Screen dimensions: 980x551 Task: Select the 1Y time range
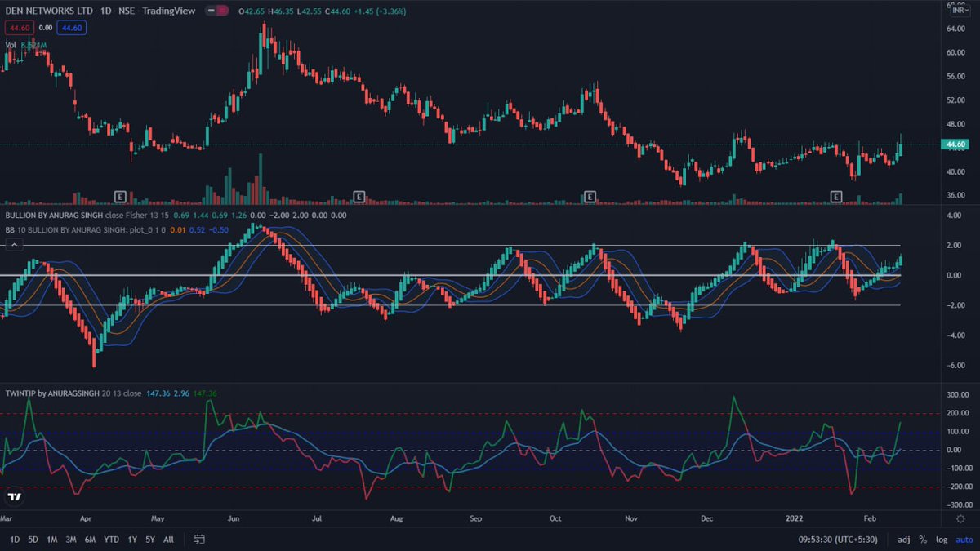[132, 540]
